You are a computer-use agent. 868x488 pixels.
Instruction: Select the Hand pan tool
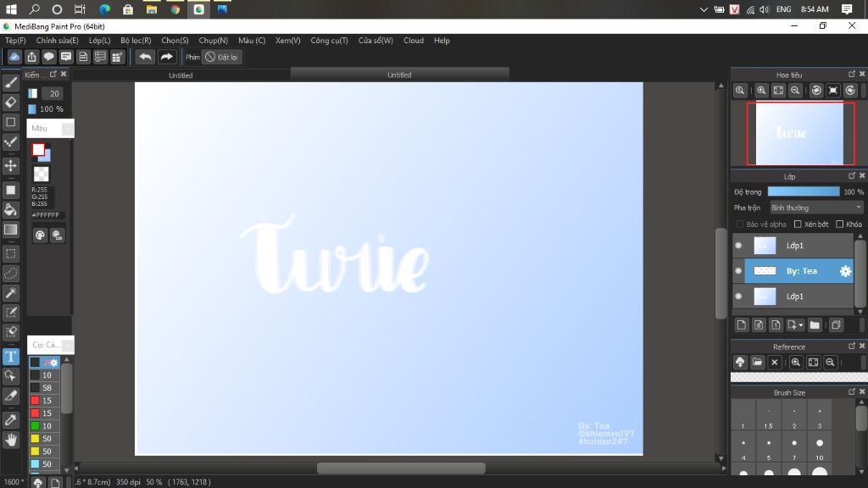tap(10, 440)
